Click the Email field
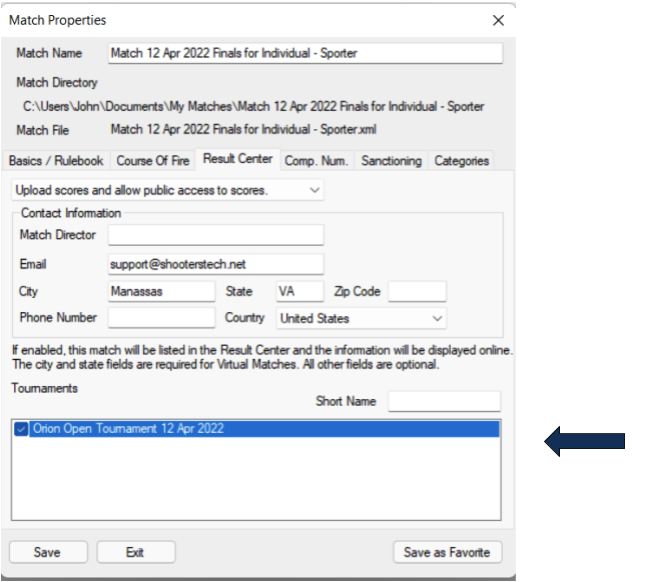 point(216,264)
